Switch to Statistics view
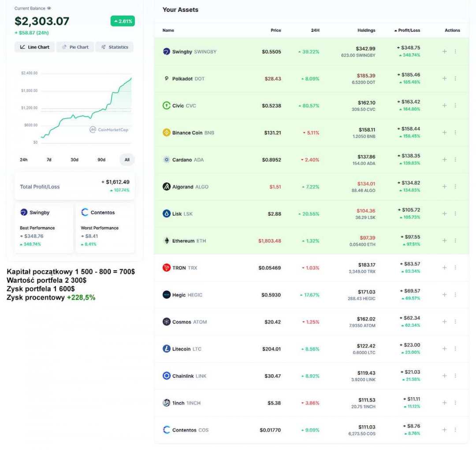Image resolution: width=476 pixels, height=450 pixels. 114,47
